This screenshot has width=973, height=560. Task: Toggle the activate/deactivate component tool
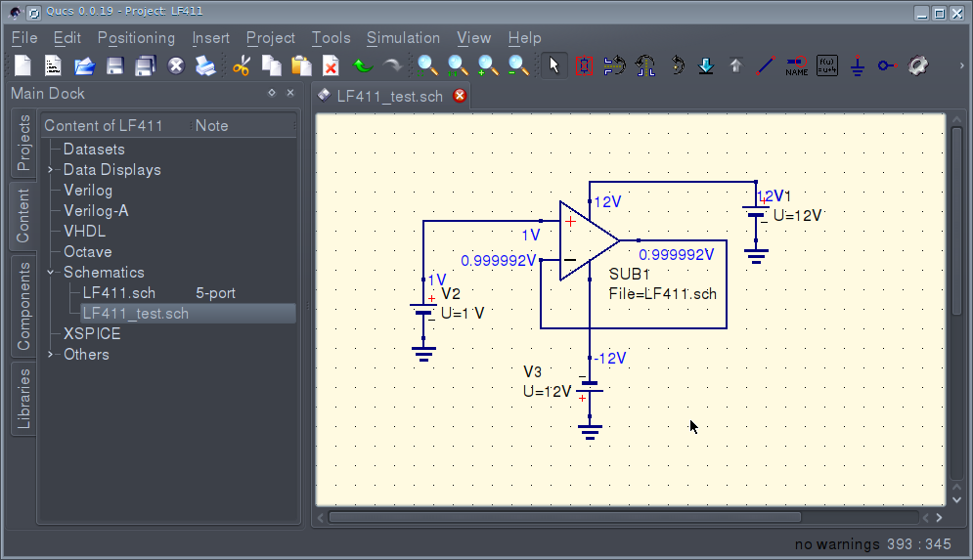[585, 66]
